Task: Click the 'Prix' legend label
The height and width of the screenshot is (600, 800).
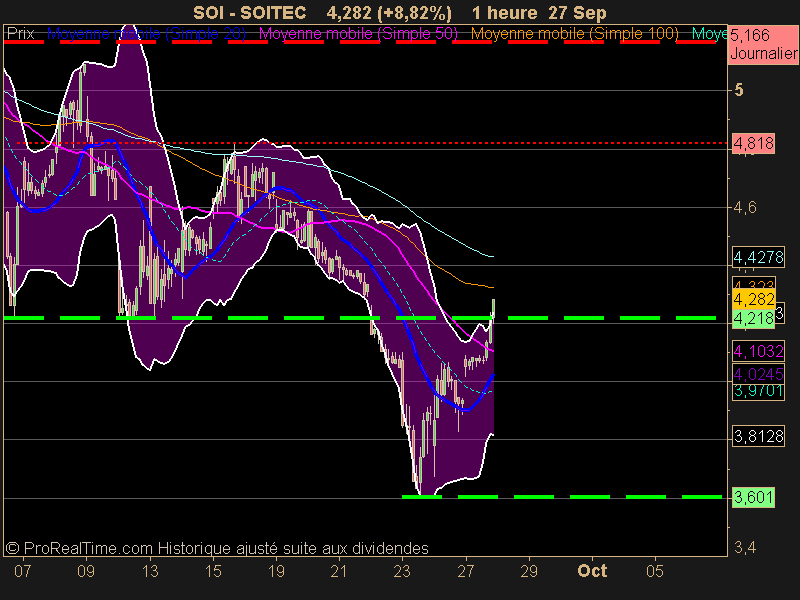Action: pos(20,34)
